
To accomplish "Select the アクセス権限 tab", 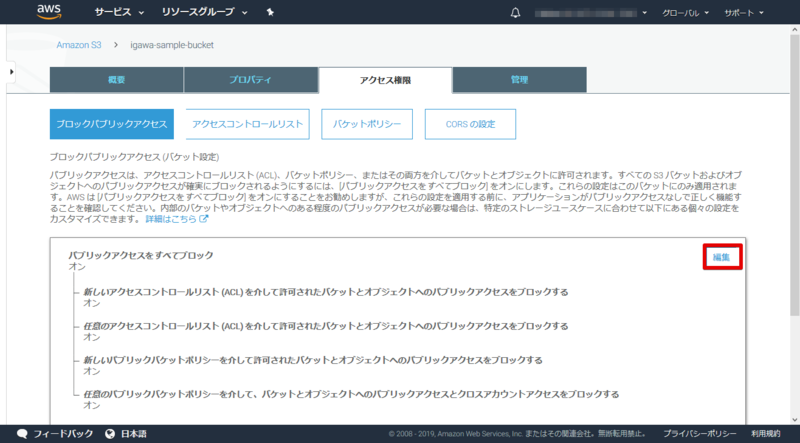I will [385, 80].
